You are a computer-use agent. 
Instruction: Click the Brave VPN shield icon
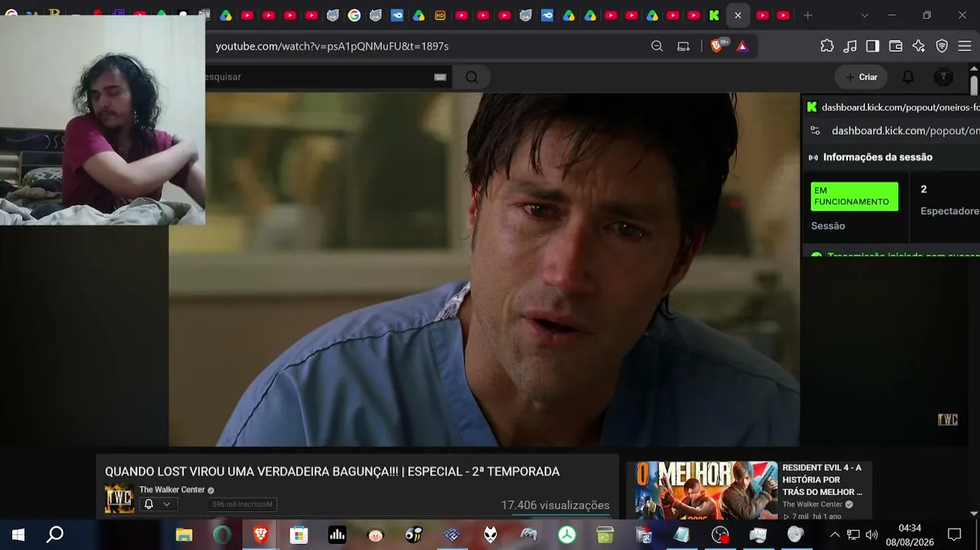pyautogui.click(x=942, y=46)
